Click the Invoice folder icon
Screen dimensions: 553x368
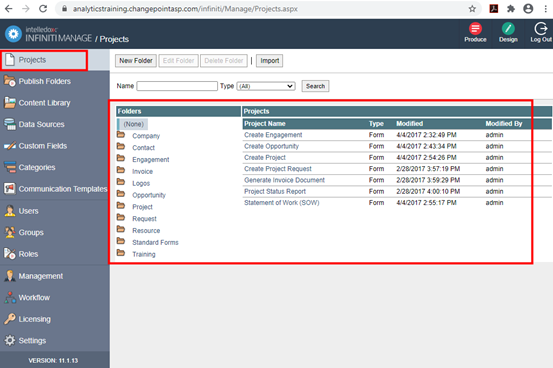121,170
